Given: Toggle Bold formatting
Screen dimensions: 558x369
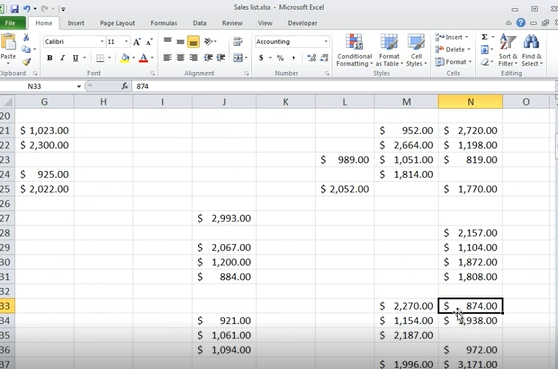Looking at the screenshot, I should [50, 58].
